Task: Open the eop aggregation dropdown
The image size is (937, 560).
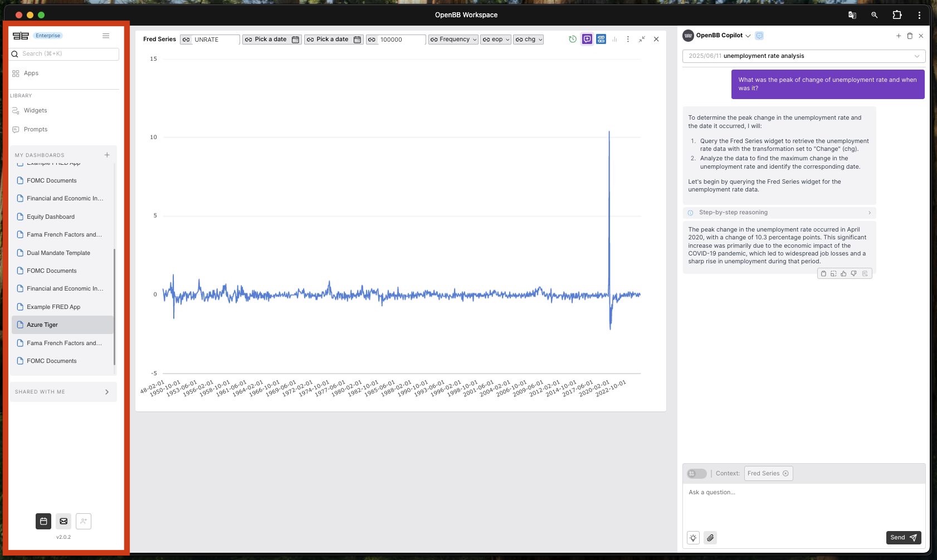Action: (495, 40)
